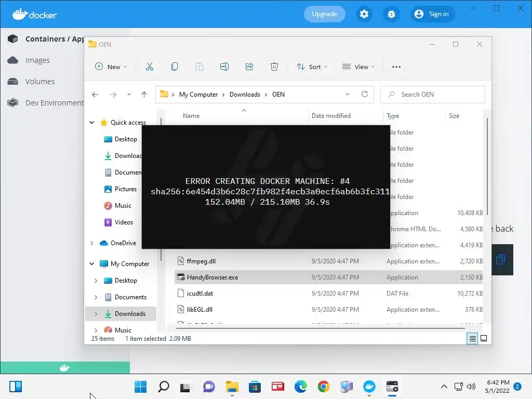The height and width of the screenshot is (399, 532).
Task: Click the Copy icon in Explorer toolbar
Action: tap(175, 67)
